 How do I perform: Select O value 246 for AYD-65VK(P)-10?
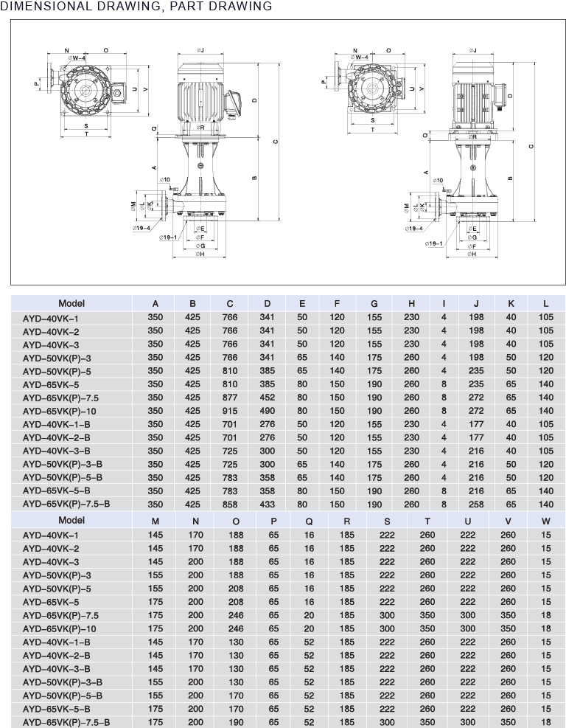pyautogui.click(x=236, y=628)
